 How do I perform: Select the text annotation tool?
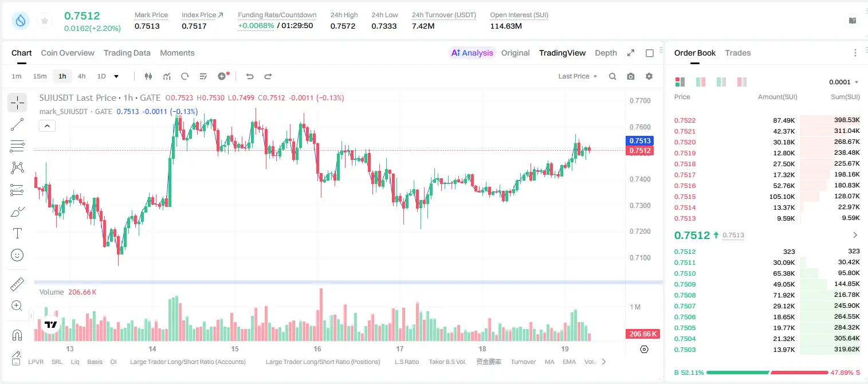[17, 233]
